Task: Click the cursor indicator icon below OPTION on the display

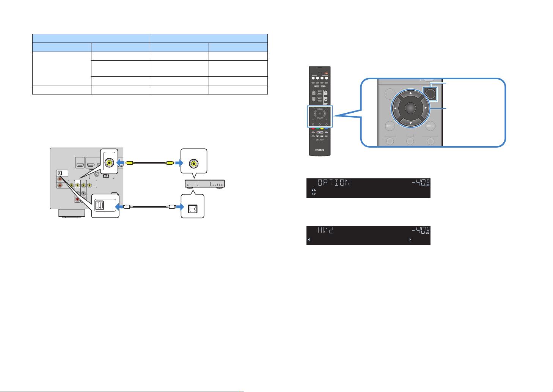Action: click(x=314, y=192)
